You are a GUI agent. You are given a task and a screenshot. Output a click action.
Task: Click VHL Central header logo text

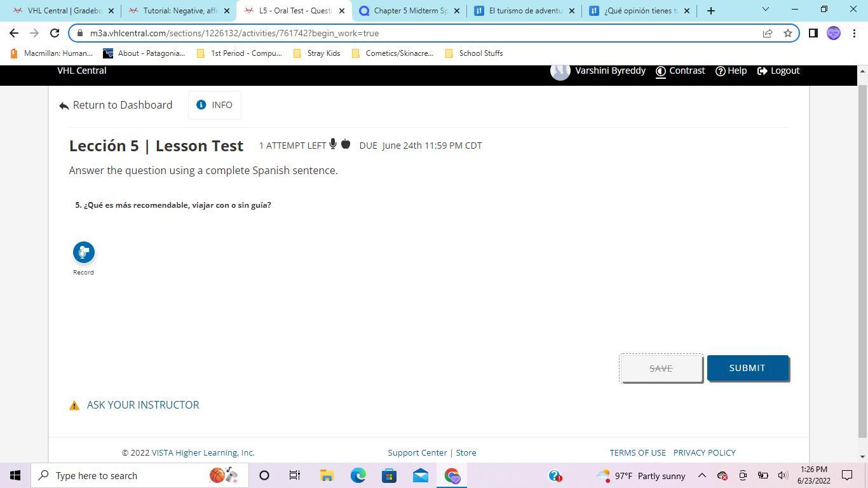tap(82, 71)
